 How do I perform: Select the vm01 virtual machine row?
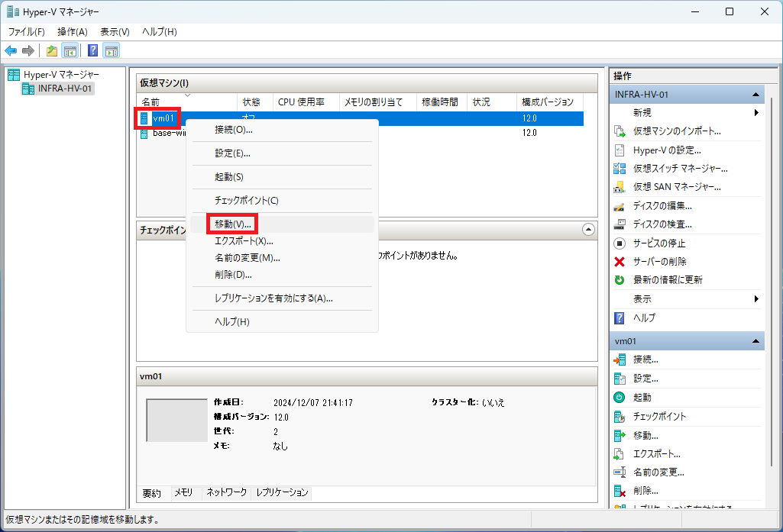point(360,118)
